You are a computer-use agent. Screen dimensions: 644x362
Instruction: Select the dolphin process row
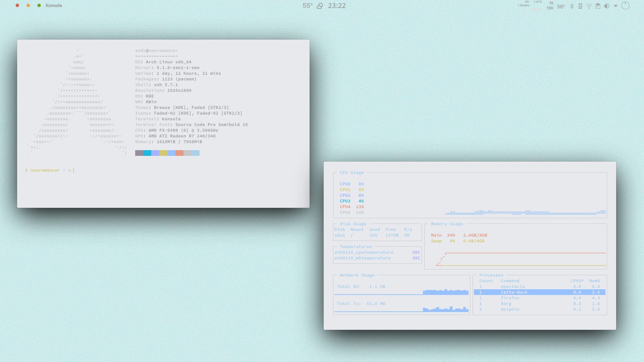[540, 309]
